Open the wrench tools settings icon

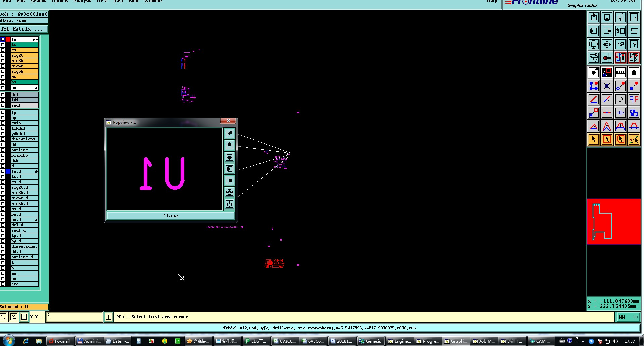(594, 58)
